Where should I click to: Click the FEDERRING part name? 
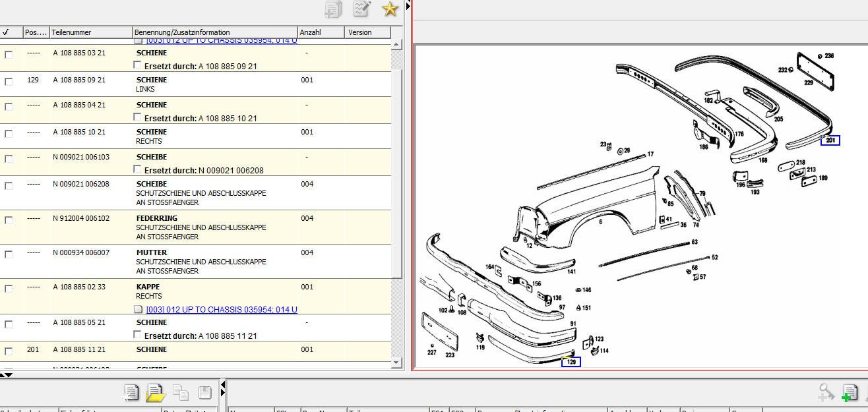tap(156, 218)
